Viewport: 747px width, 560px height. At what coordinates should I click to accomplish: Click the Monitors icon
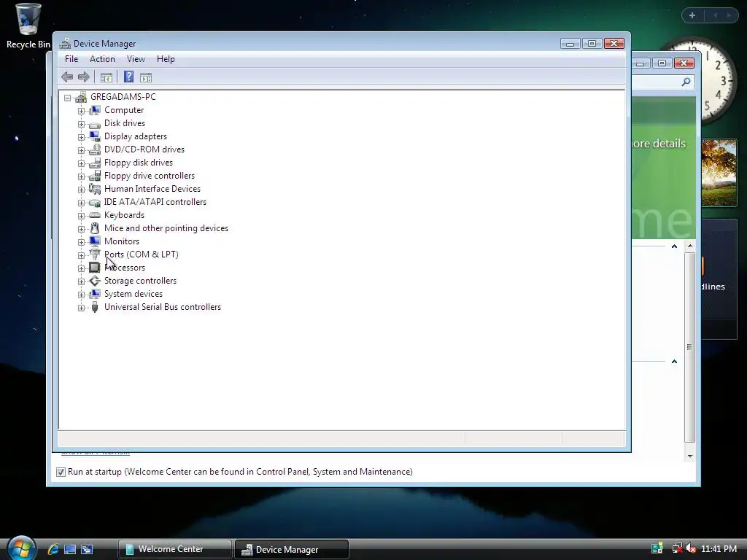point(95,241)
